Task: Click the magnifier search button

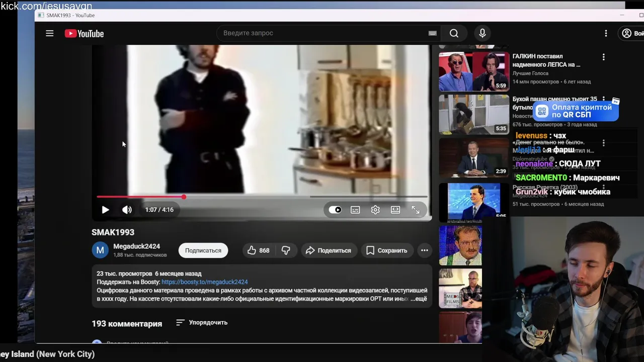Action: coord(454,33)
